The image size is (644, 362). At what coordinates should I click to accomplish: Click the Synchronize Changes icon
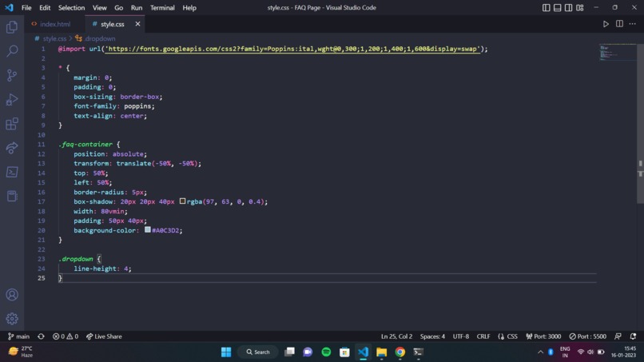click(x=41, y=336)
